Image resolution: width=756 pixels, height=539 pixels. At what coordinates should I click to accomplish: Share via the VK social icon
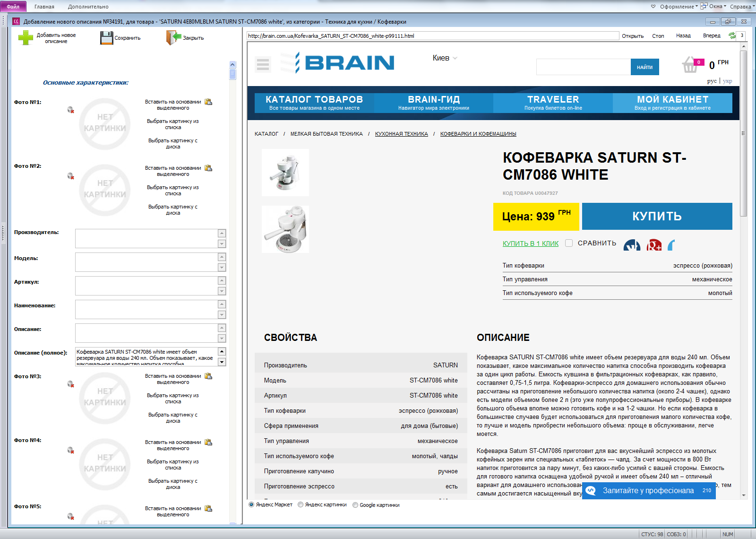[x=632, y=245]
